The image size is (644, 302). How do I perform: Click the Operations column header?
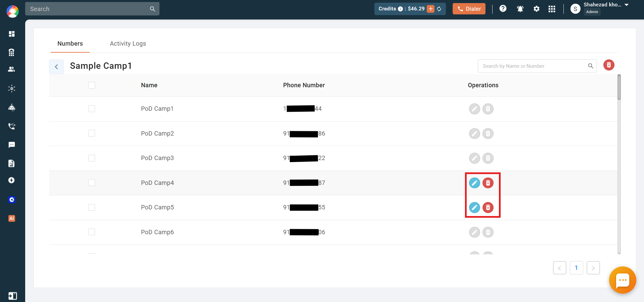pyautogui.click(x=483, y=85)
